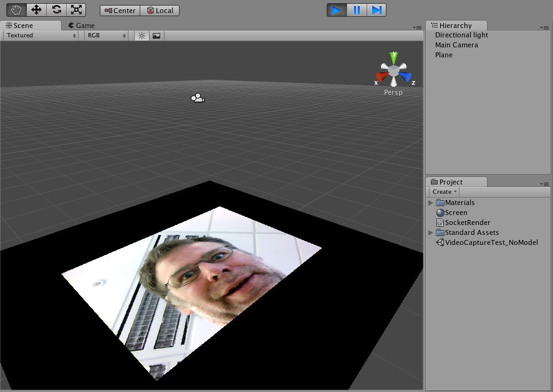Click the Center pivot button

119,10
